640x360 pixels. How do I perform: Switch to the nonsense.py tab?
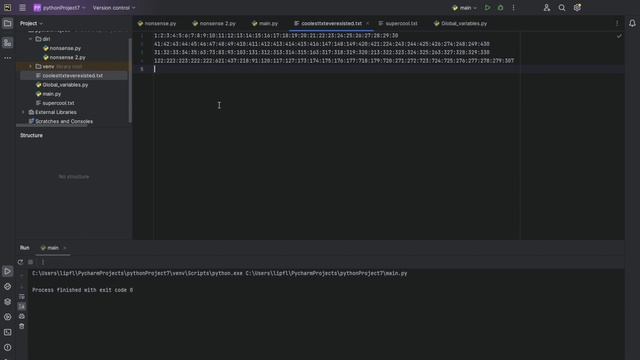tap(157, 23)
